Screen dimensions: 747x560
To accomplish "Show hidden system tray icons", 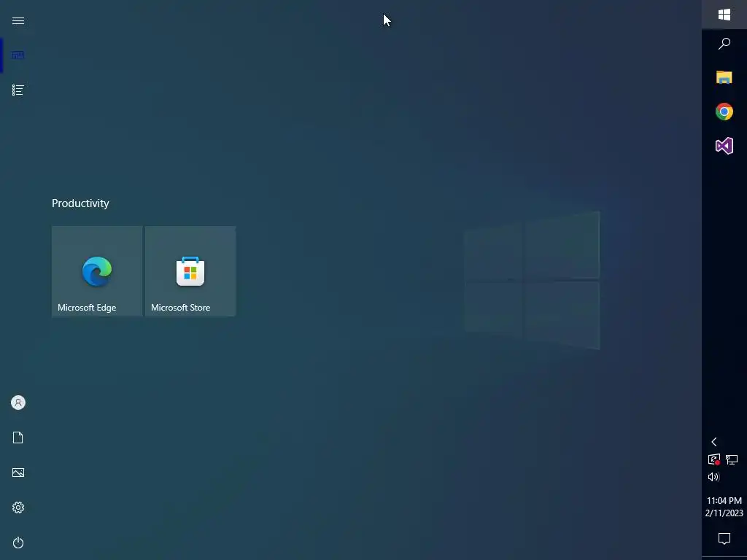I will pos(713,442).
